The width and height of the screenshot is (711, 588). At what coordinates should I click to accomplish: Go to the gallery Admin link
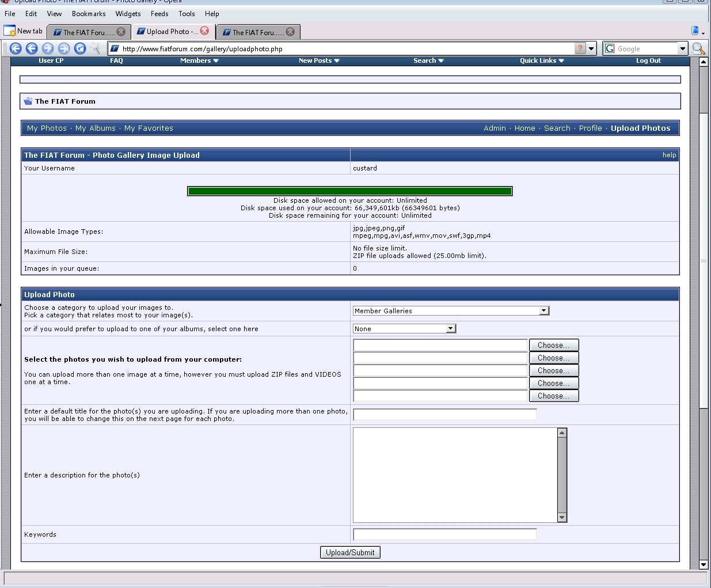(495, 128)
